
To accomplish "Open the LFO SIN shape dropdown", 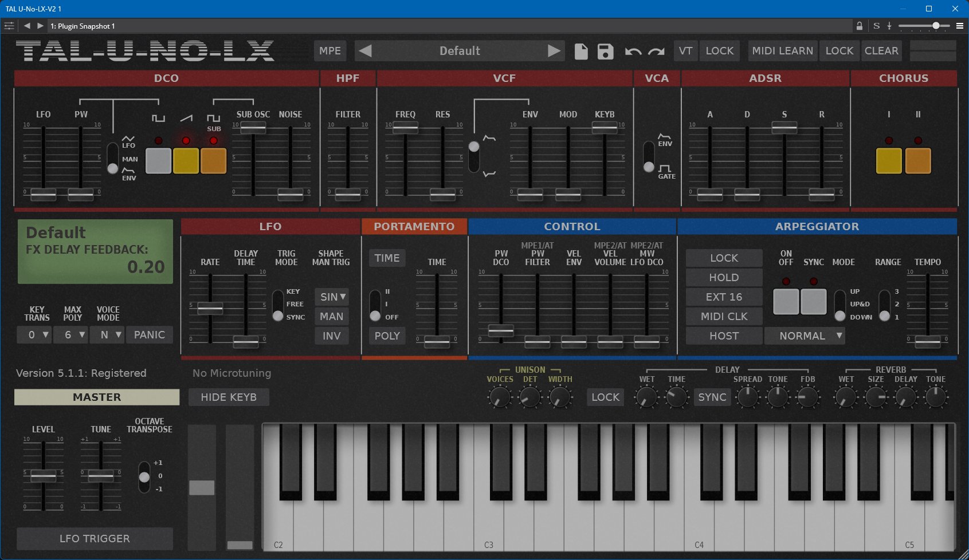I will pos(332,297).
